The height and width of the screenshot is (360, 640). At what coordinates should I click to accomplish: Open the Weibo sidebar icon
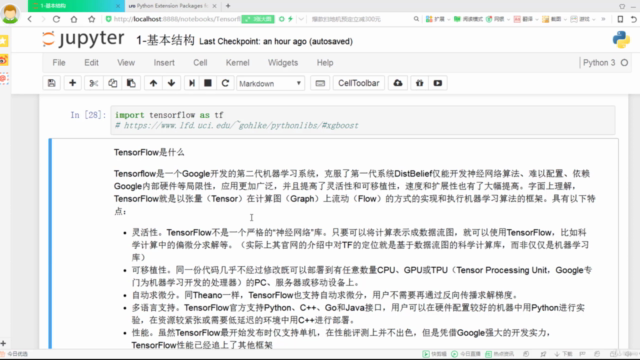[4, 60]
